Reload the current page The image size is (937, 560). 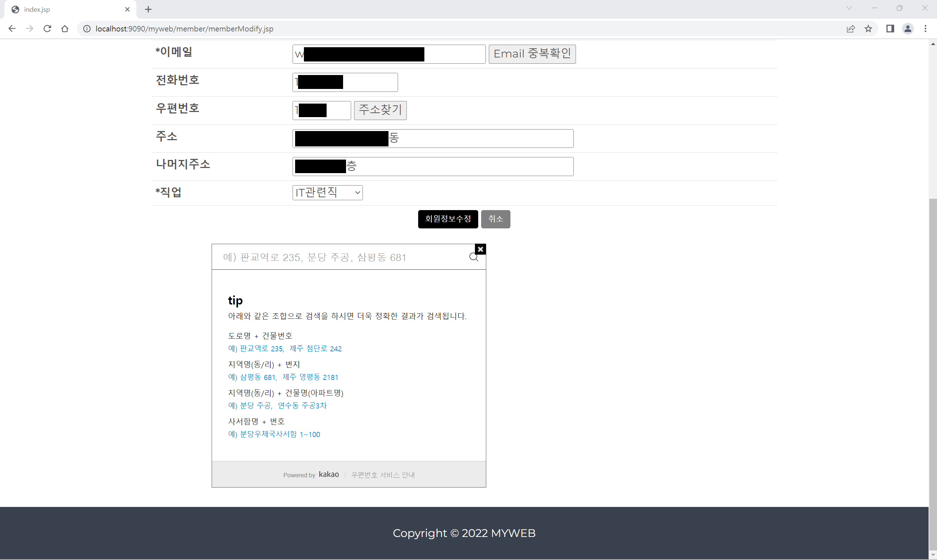47,29
